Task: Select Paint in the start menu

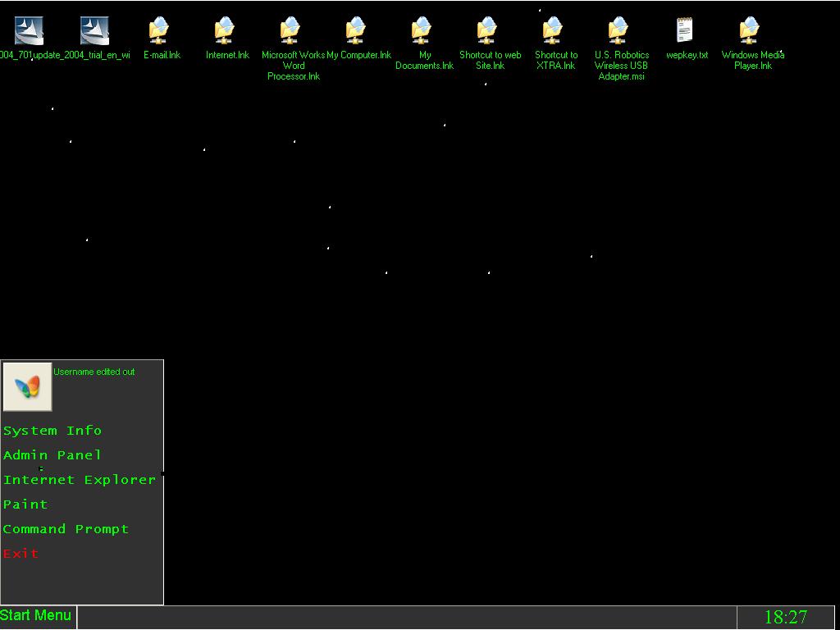Action: (25, 504)
